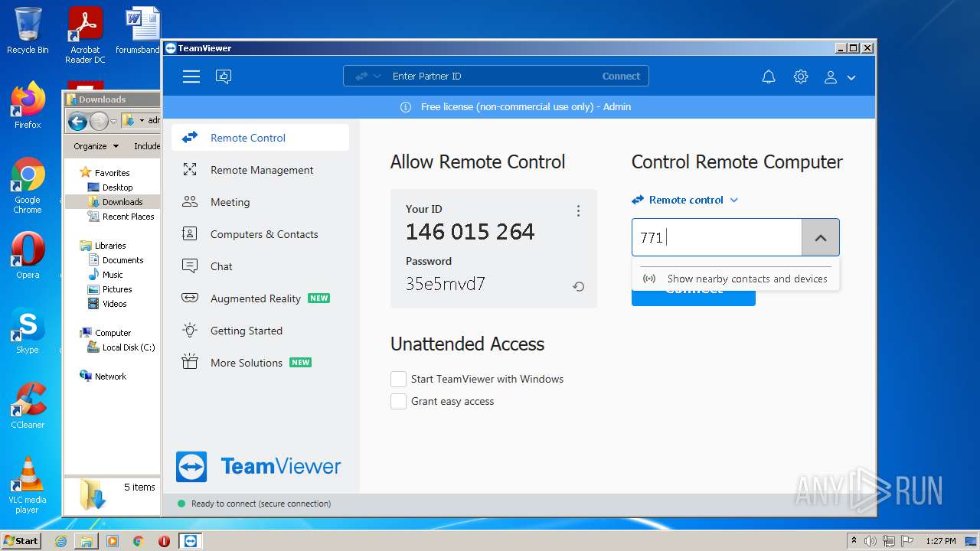Screen dimensions: 980x551
Task: Click the Chat bubble icon
Action: coord(190,266)
